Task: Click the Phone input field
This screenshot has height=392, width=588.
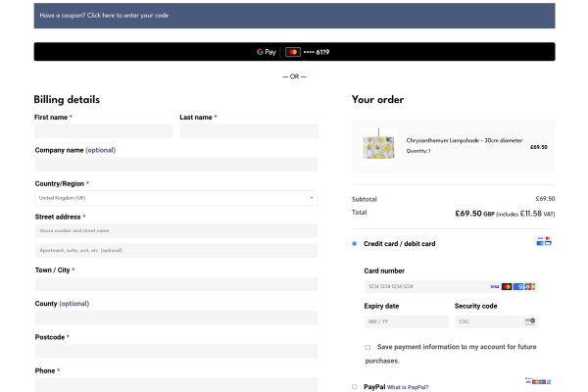Action: click(x=176, y=384)
